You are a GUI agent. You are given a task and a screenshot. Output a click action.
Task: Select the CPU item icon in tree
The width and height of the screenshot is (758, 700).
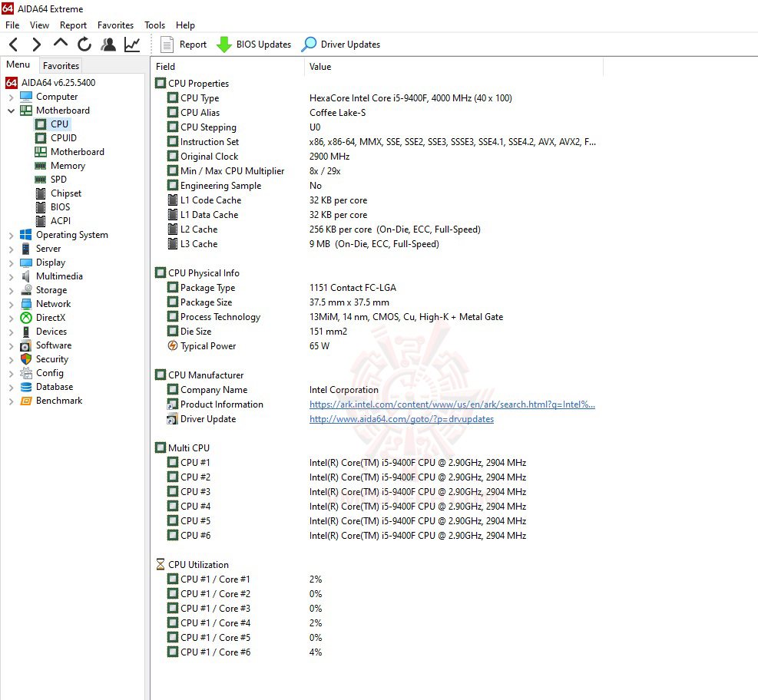(41, 124)
